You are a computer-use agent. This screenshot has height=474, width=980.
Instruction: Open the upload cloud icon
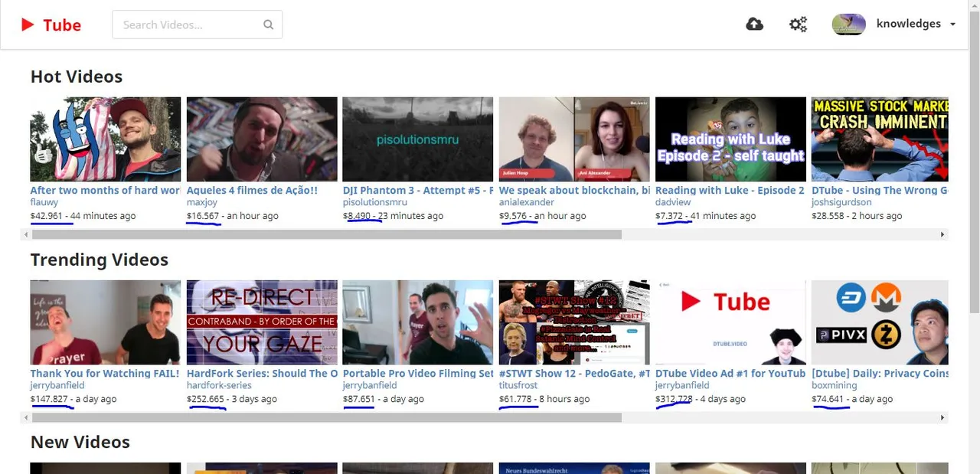tap(754, 25)
